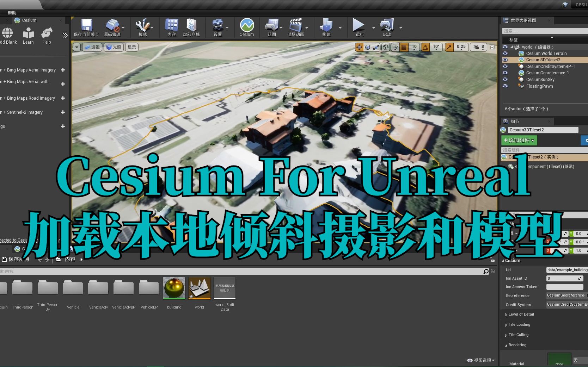Screen dimensions: 588x367
Task: Click the 显示 show button in viewport
Action: click(x=132, y=47)
